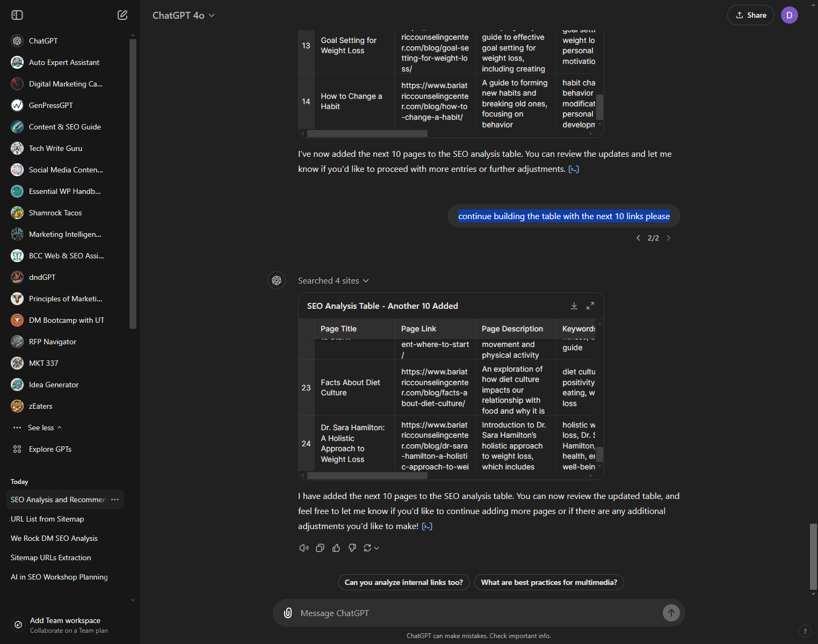818x644 pixels.
Task: Attach a file with paperclip icon
Action: [288, 613]
